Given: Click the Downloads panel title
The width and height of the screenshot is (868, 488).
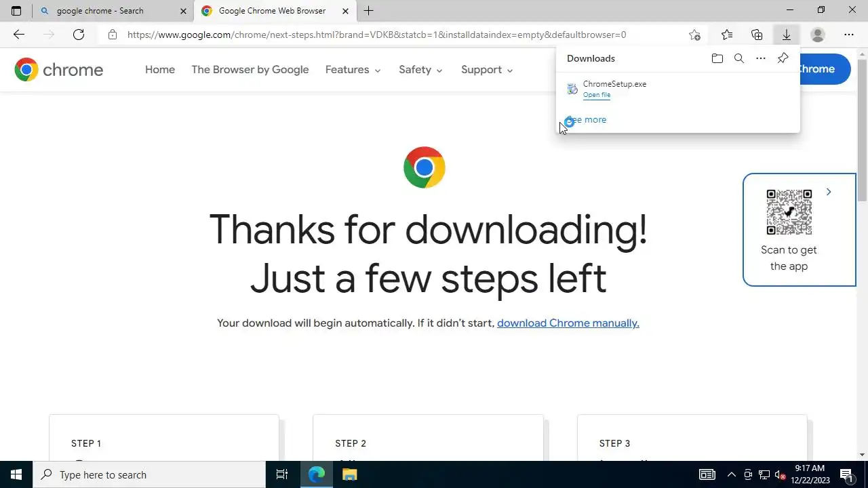Looking at the screenshot, I should pyautogui.click(x=591, y=58).
